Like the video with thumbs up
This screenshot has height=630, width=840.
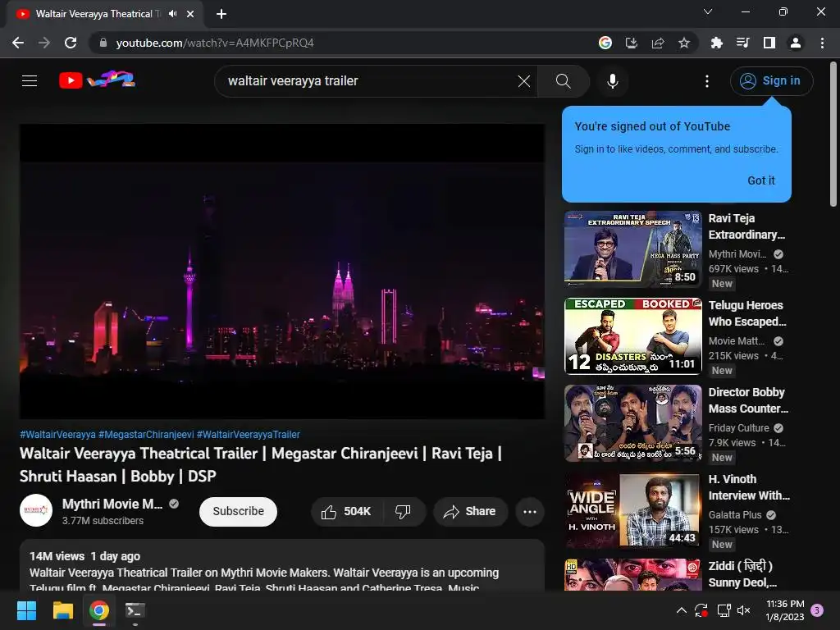click(x=346, y=512)
